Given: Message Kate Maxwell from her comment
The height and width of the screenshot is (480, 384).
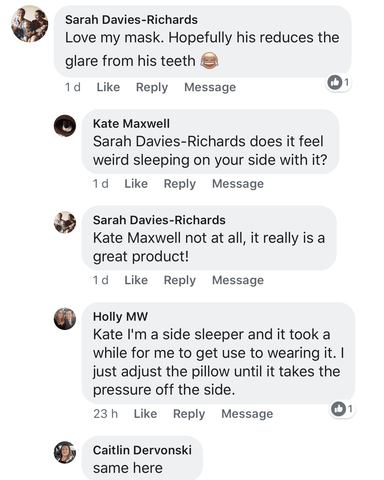Looking at the screenshot, I should coord(238,184).
